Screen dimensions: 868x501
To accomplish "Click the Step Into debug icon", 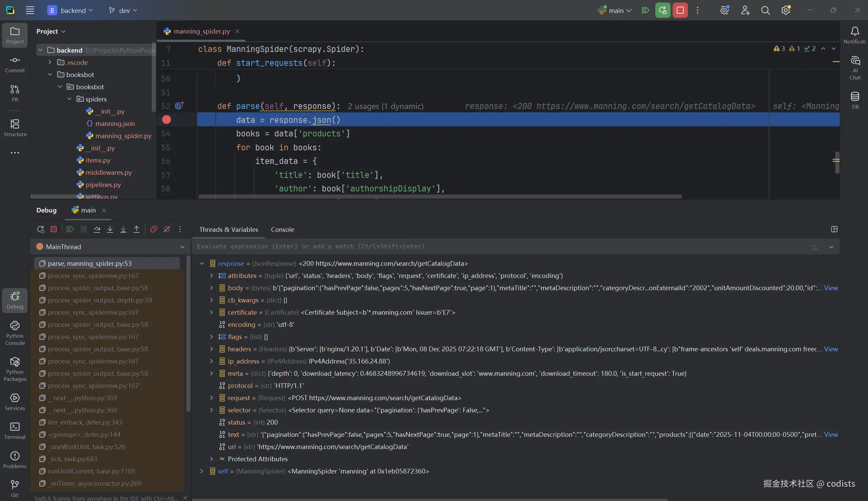I will click(110, 229).
